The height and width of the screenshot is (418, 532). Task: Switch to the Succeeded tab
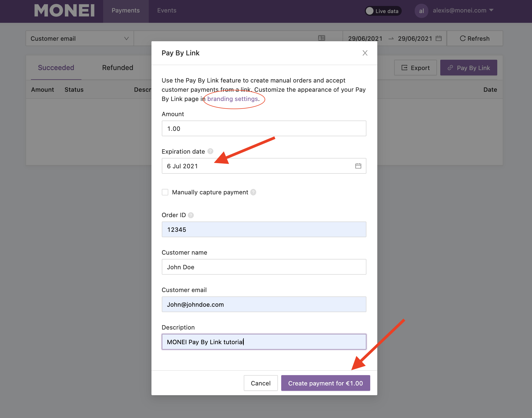(x=56, y=68)
